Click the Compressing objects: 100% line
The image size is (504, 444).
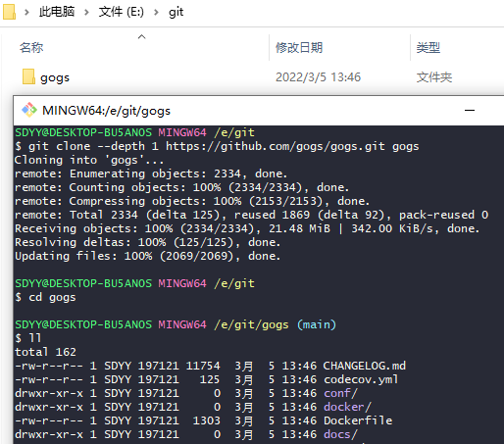pos(192,201)
